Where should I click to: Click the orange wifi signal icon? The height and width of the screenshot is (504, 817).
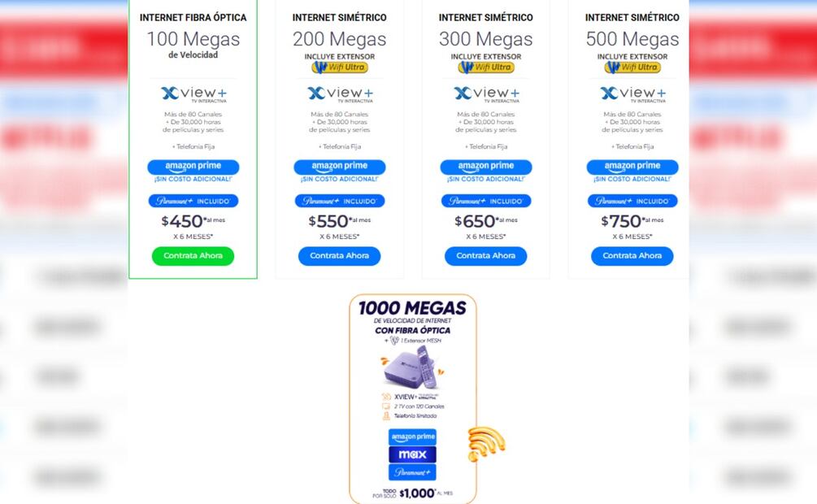485,443
